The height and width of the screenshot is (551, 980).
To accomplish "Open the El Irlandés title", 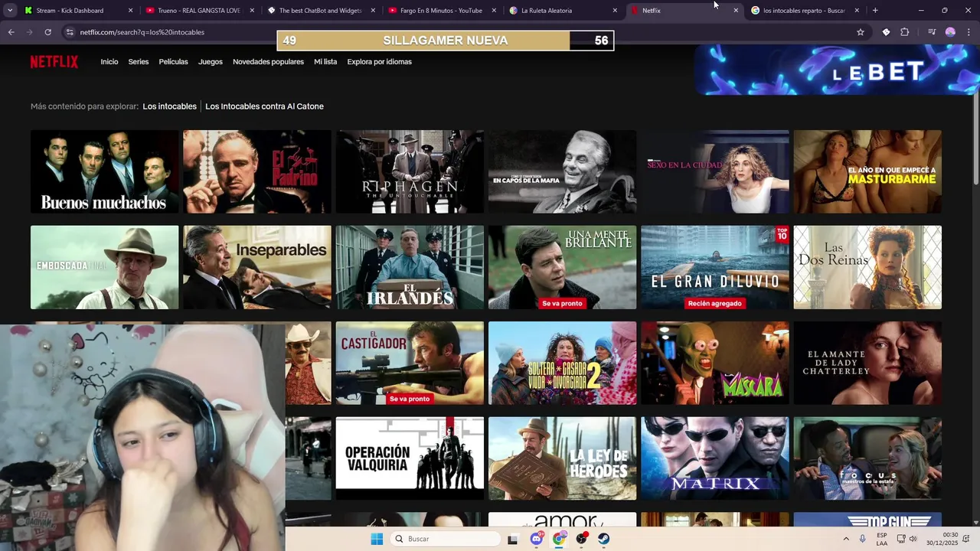I will pyautogui.click(x=410, y=267).
